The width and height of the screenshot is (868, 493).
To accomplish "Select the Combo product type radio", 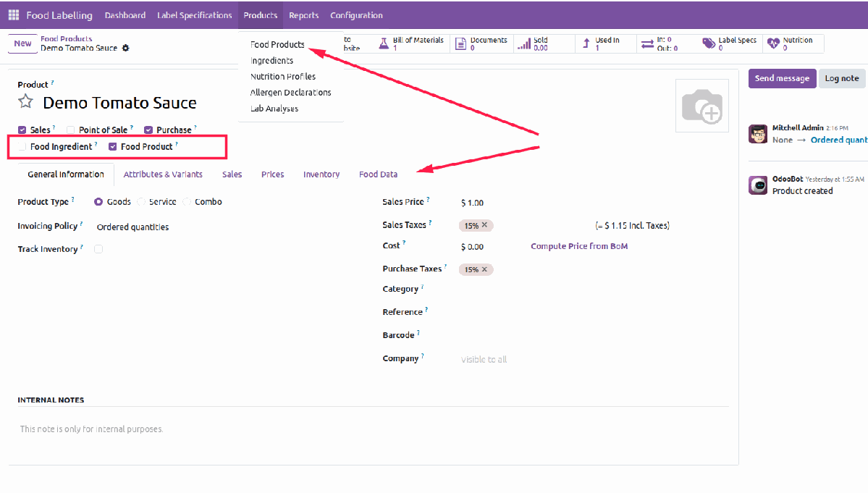I will [x=187, y=202].
